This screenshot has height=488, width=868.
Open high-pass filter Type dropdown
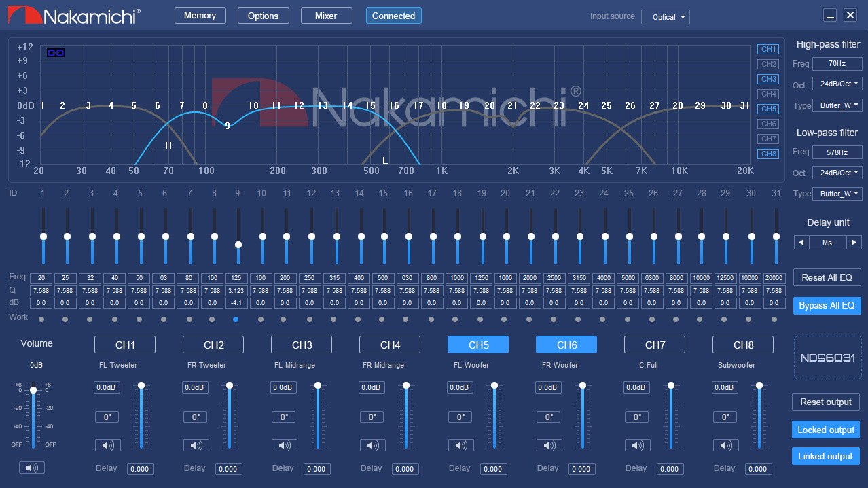837,105
